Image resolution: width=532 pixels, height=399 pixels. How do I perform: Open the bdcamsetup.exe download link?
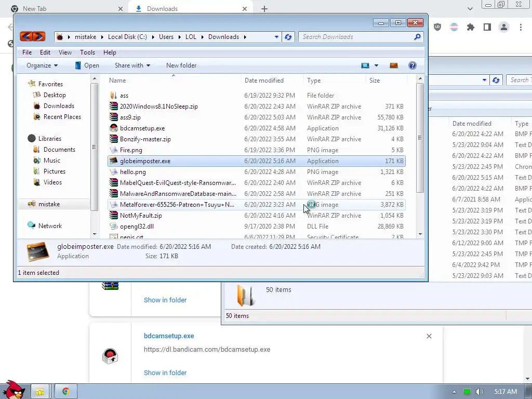(169, 336)
